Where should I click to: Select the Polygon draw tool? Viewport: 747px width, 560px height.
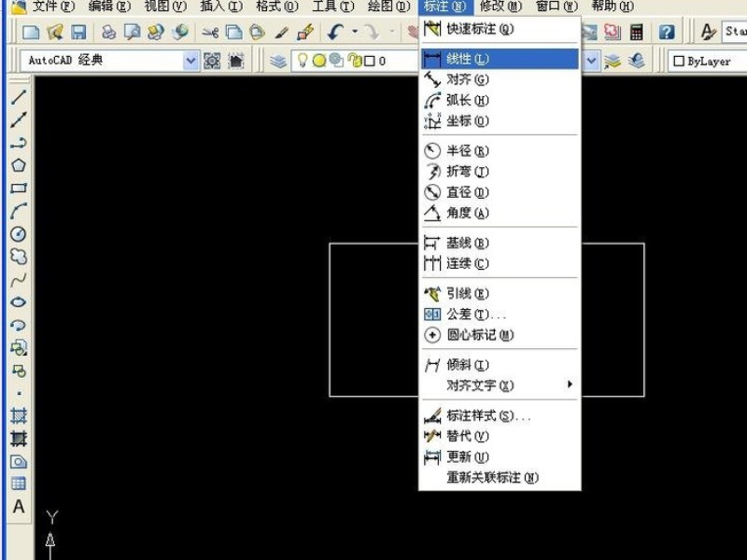[x=18, y=165]
